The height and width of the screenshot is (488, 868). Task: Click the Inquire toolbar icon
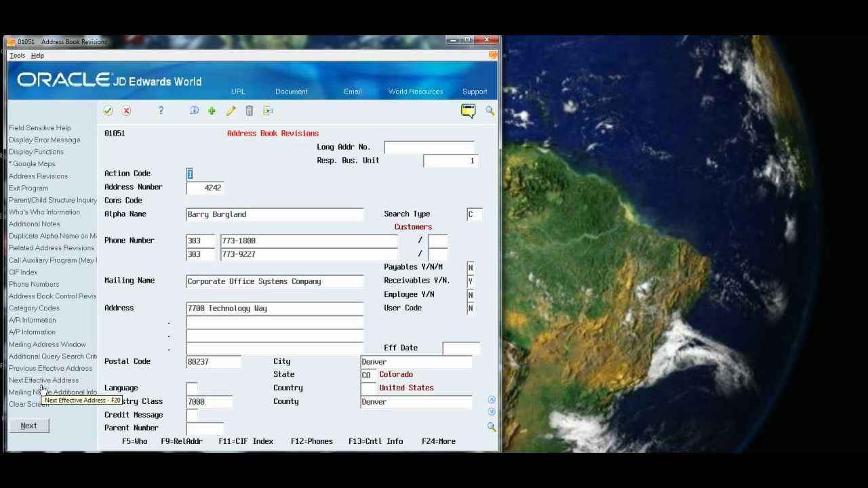(x=194, y=110)
